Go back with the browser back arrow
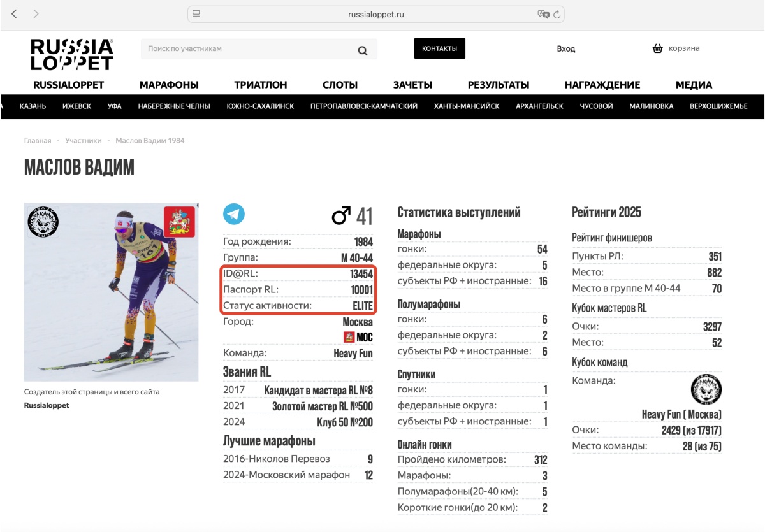The width and height of the screenshot is (765, 532). (x=15, y=13)
